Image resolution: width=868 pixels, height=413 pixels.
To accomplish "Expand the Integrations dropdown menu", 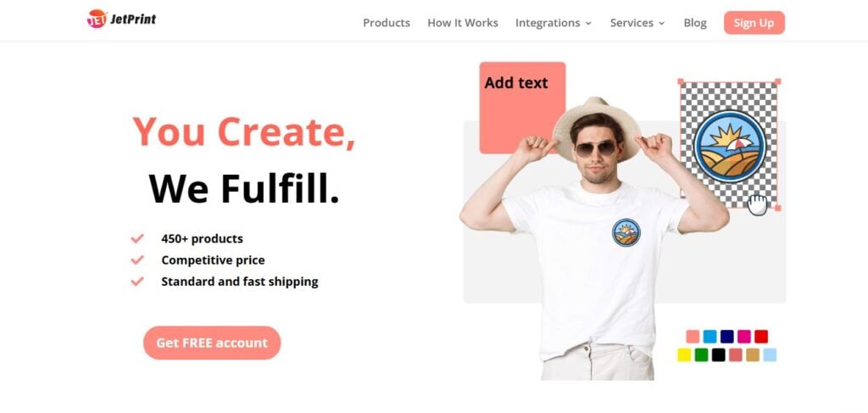I will click(554, 23).
